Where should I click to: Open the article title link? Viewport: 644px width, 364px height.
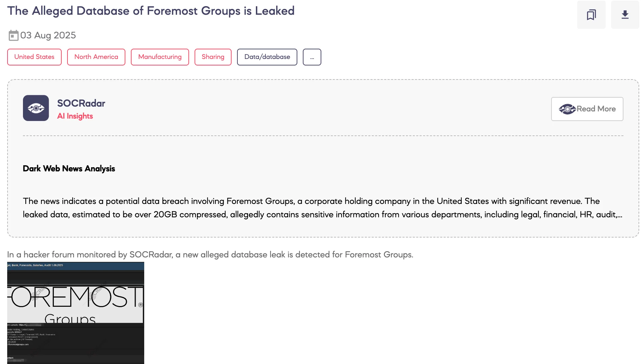[x=151, y=11]
